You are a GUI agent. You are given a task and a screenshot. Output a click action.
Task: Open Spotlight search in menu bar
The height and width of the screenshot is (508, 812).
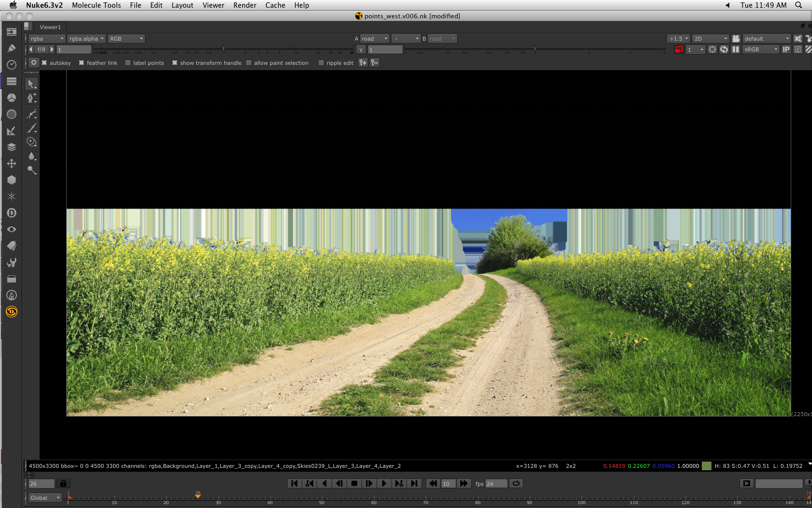(798, 5)
